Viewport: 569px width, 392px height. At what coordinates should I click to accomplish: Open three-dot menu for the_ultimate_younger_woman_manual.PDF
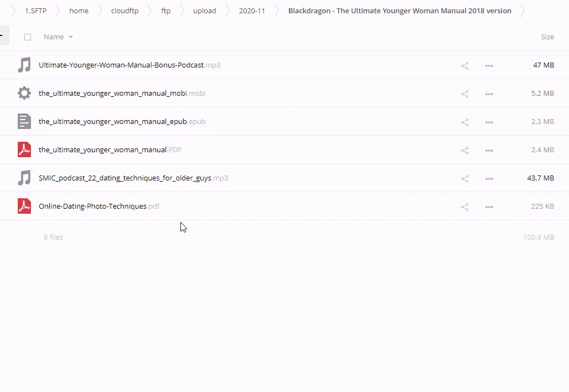(489, 151)
